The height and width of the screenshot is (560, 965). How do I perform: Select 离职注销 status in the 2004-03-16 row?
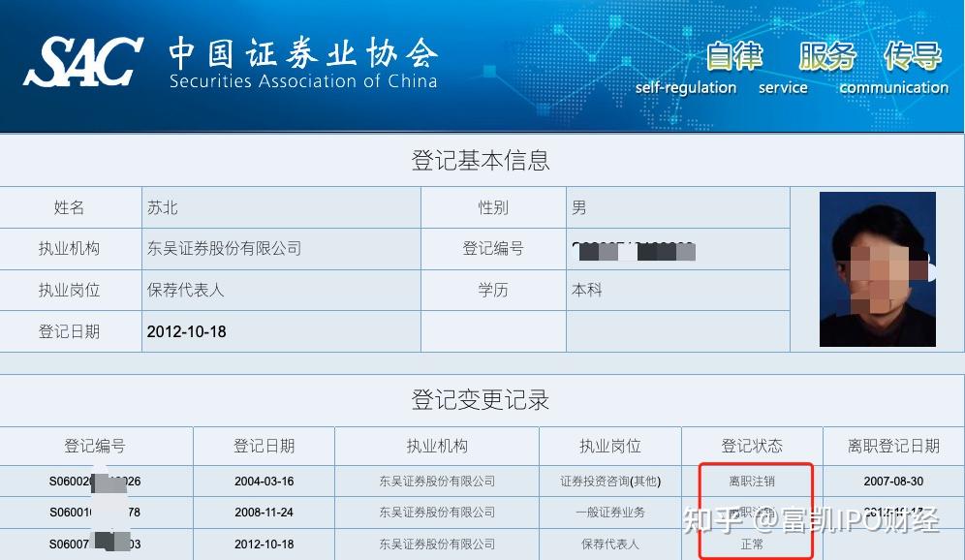752,482
